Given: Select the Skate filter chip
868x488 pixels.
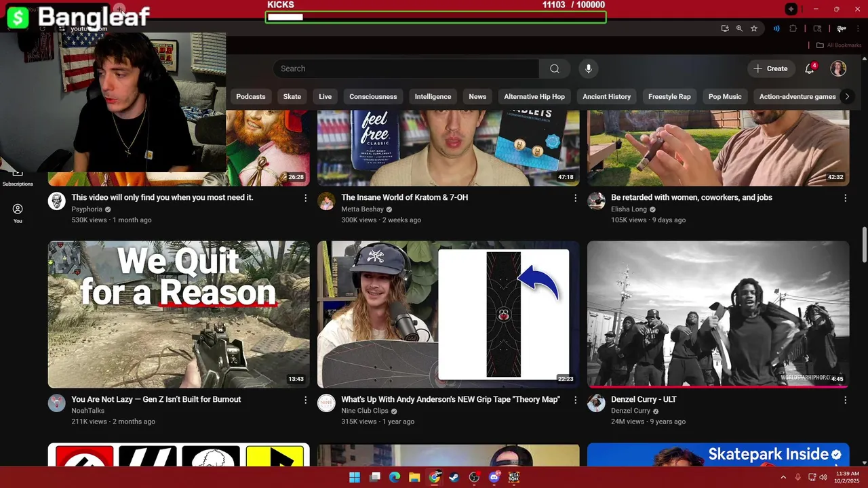Looking at the screenshot, I should [292, 96].
